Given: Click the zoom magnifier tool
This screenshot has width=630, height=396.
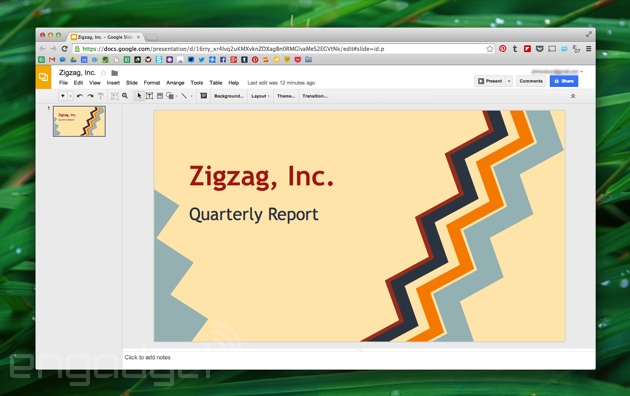Looking at the screenshot, I should (x=125, y=96).
